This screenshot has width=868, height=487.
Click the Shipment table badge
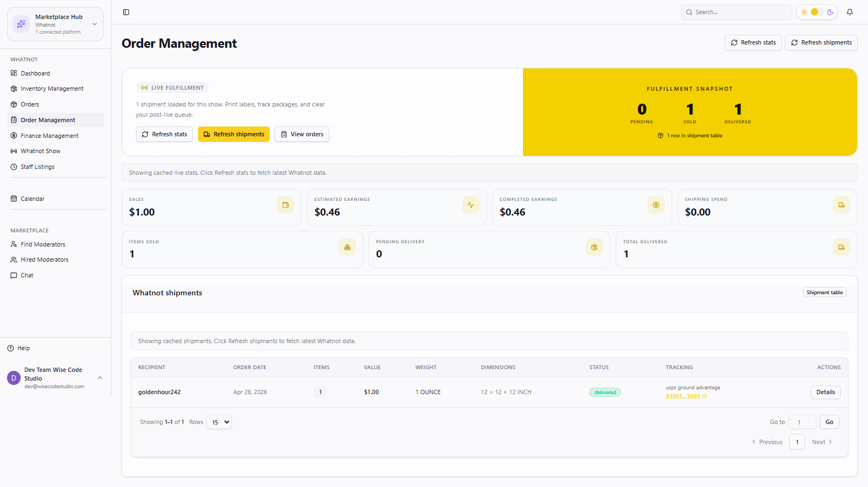click(825, 293)
